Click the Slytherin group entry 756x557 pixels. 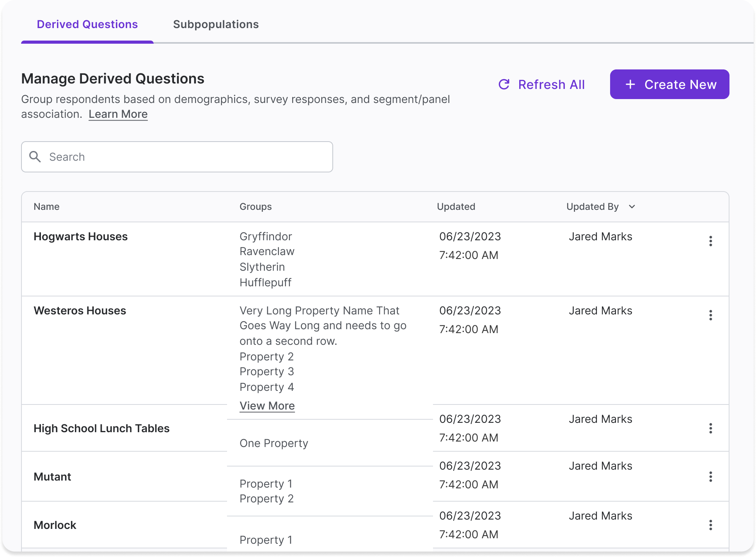(262, 267)
